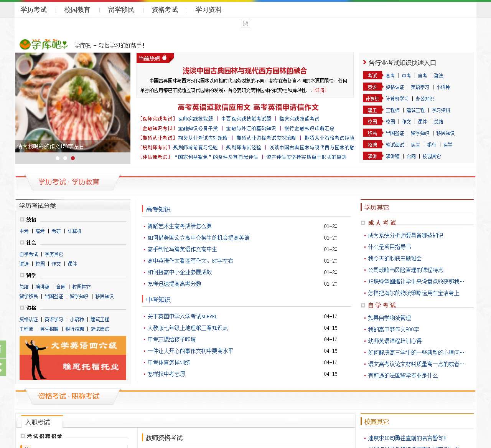
Task: Click the [规划师考试] category link
Action: pos(155,147)
